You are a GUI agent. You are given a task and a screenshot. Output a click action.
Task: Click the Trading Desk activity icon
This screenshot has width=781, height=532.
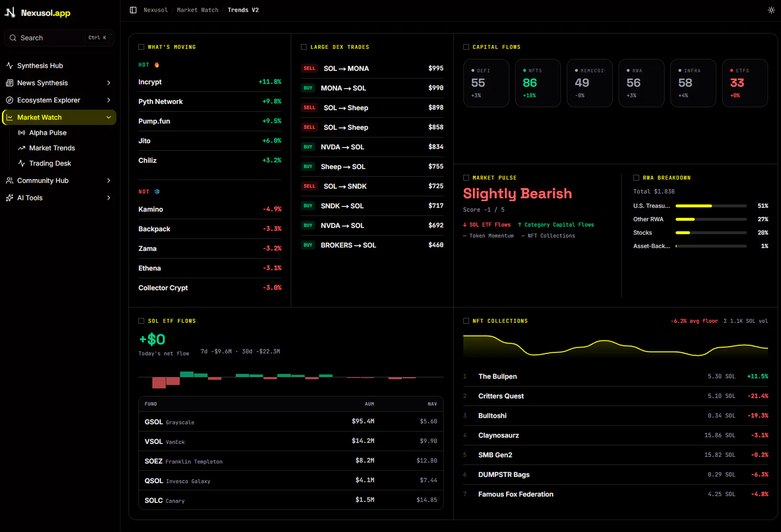[22, 163]
